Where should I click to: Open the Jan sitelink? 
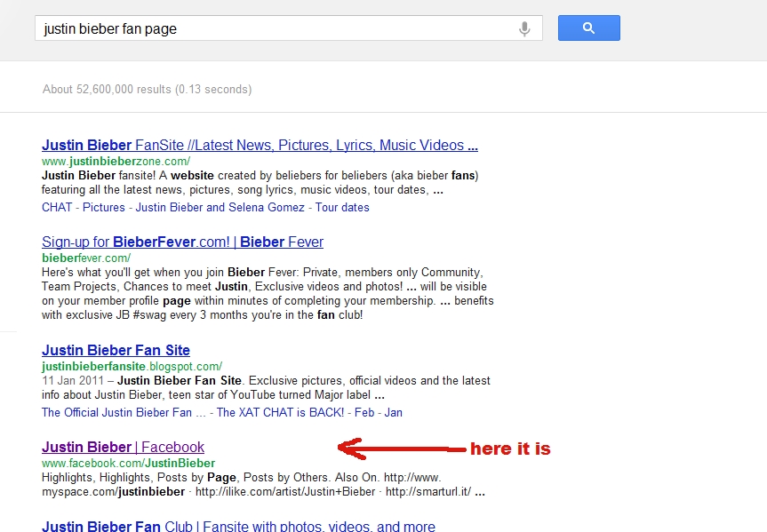pos(394,412)
